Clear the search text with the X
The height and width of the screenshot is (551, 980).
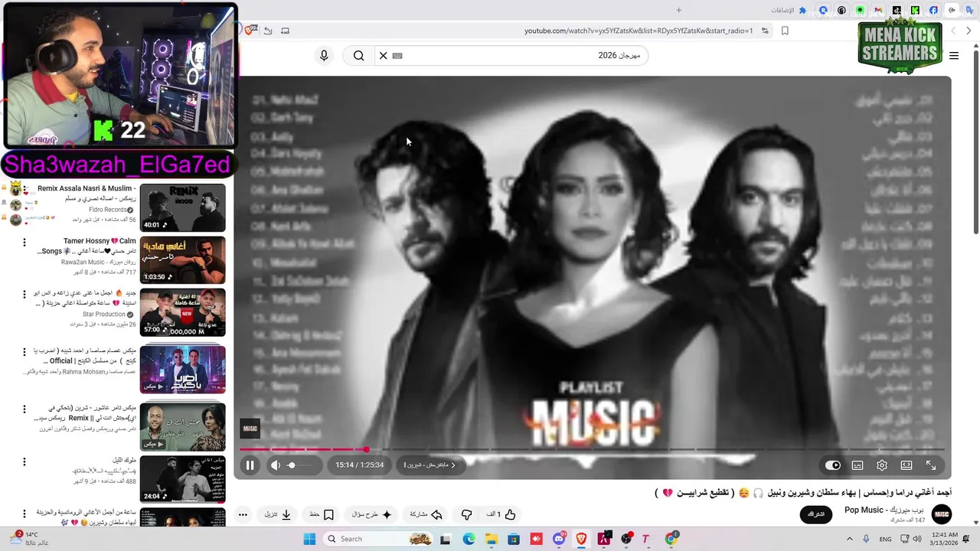coord(384,55)
